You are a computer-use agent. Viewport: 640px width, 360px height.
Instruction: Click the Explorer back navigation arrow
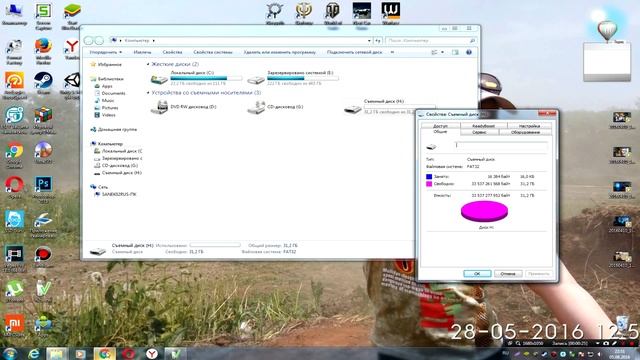tap(89, 40)
